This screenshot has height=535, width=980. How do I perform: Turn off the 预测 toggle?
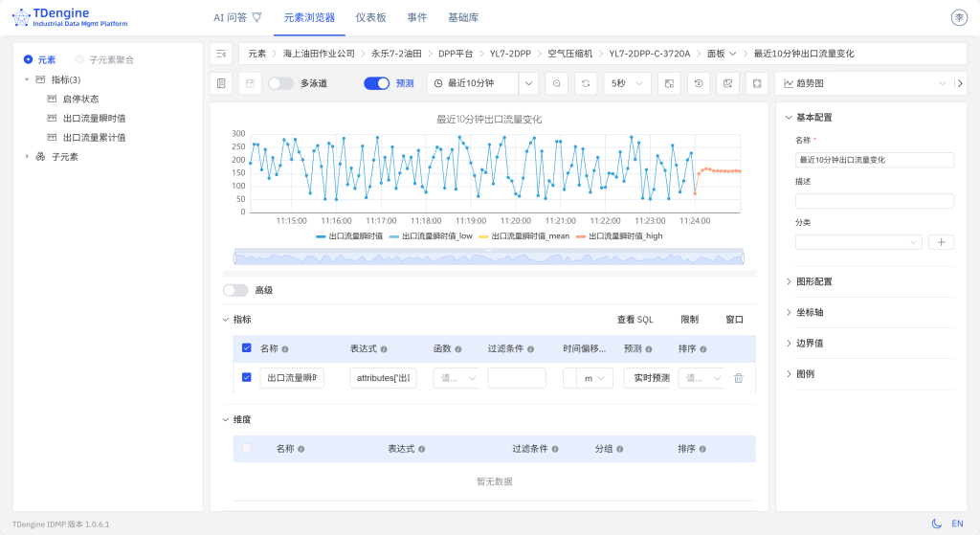(376, 83)
